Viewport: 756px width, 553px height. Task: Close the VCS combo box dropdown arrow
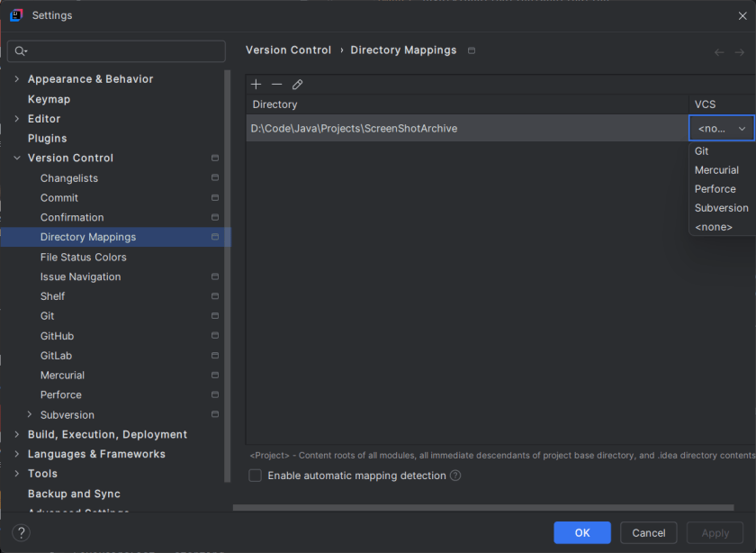(x=742, y=129)
